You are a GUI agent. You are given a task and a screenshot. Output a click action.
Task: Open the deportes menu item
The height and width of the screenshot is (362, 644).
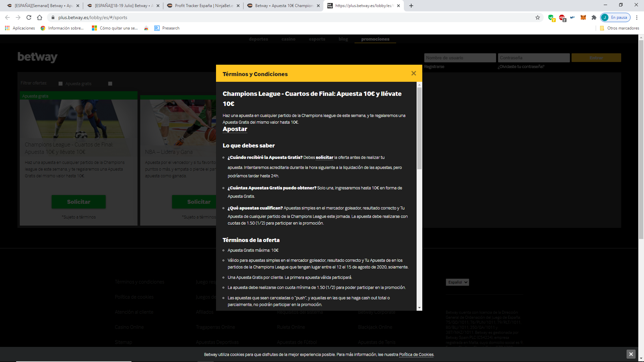point(258,39)
